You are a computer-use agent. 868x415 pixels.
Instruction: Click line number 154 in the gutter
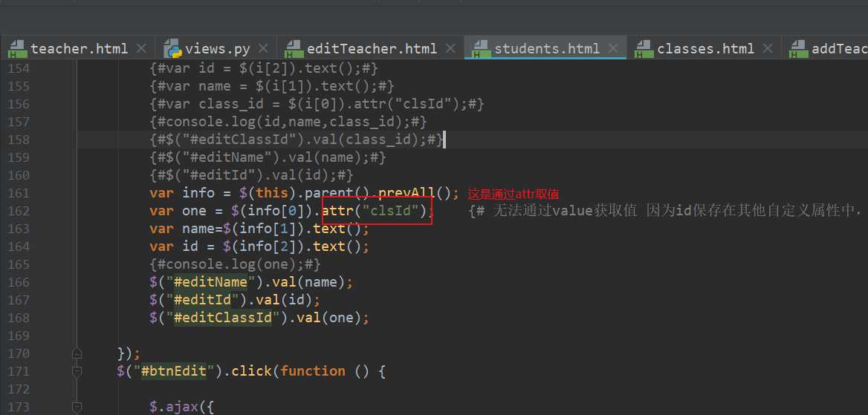[19, 68]
